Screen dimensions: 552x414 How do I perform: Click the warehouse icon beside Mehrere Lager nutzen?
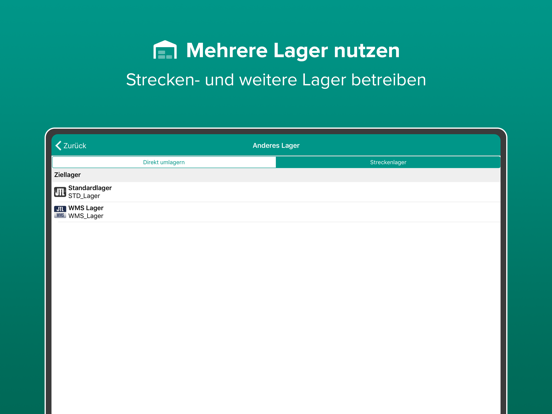click(x=165, y=50)
